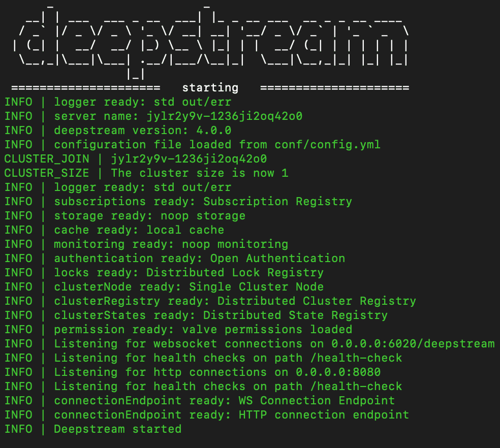Click the 'starting' banner text
This screenshot has width=500, height=448.
[x=210, y=88]
